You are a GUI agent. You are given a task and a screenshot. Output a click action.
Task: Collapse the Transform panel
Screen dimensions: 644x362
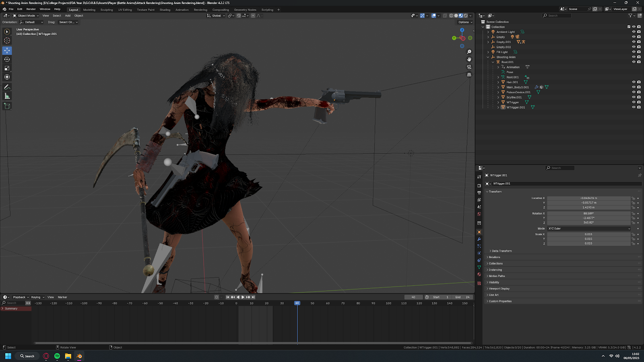(495, 191)
